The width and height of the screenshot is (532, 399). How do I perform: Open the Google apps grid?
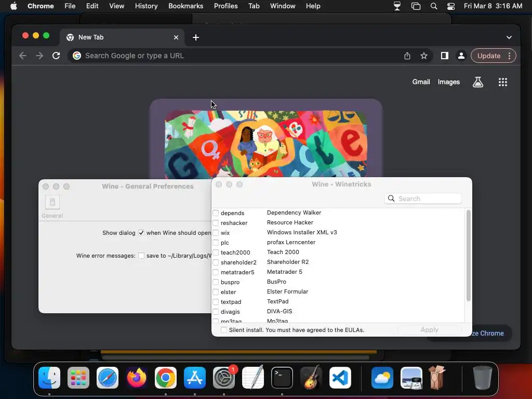502,82
